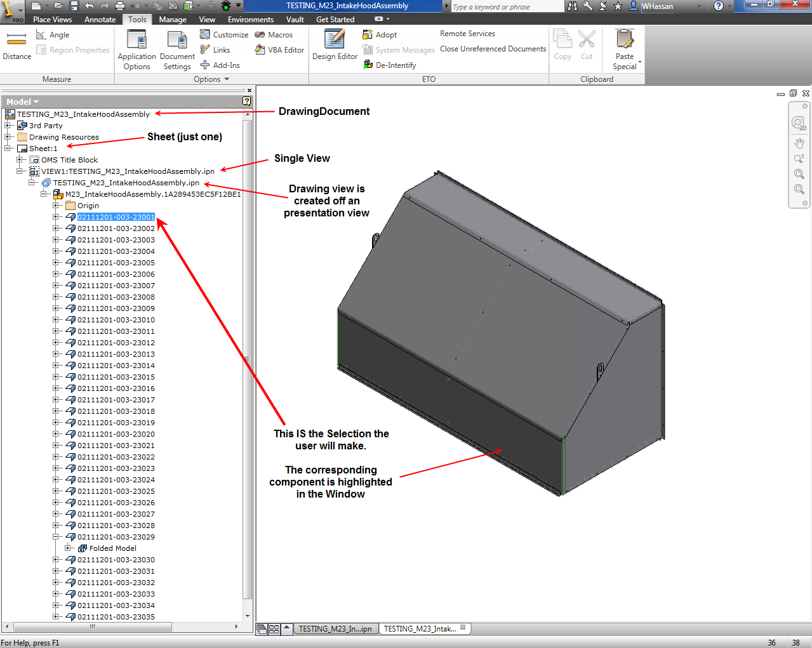This screenshot has width=812, height=648.
Task: Click the Adopt tool
Action: (380, 35)
